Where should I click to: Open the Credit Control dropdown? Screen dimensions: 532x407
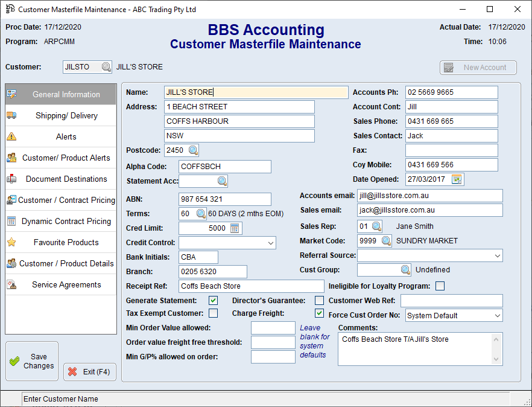272,242
